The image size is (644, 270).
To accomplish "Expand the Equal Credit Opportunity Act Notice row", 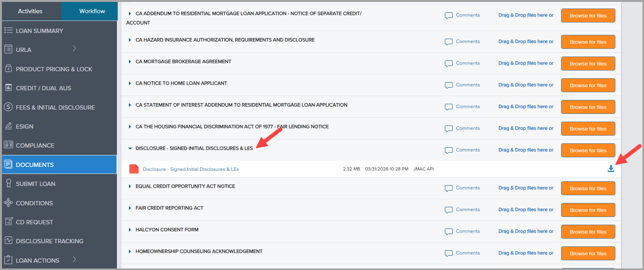I will pos(130,186).
